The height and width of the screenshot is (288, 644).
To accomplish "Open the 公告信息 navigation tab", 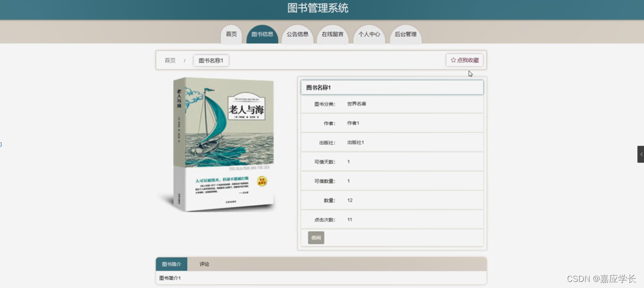I will coord(297,34).
